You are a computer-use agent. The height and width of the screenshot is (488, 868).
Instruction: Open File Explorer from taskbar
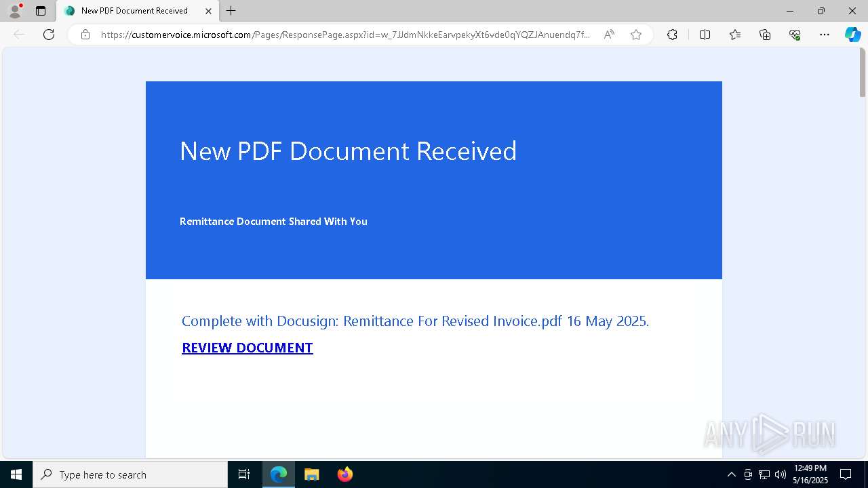311,474
